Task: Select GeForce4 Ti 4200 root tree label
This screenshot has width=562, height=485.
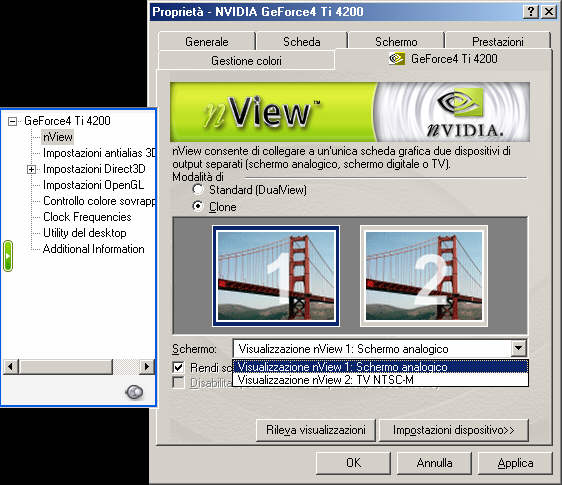Action: [x=67, y=121]
